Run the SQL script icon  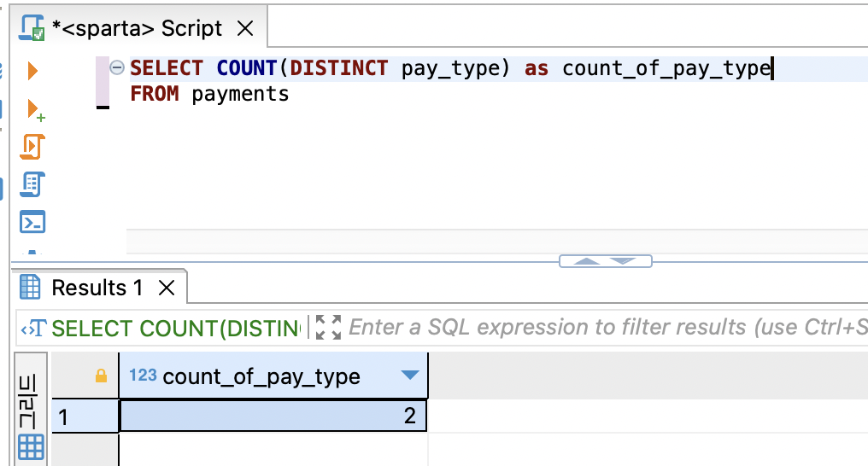tap(32, 147)
